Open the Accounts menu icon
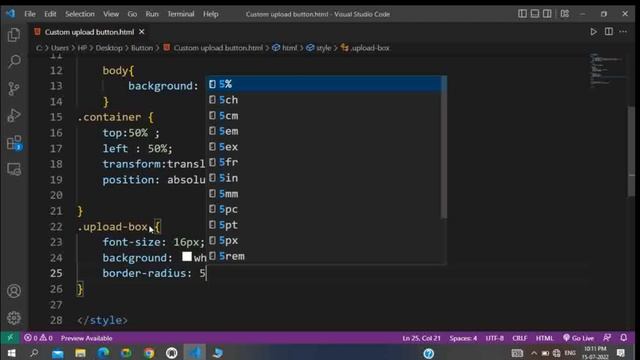Image resolution: width=640 pixels, height=360 pixels. (x=14, y=291)
